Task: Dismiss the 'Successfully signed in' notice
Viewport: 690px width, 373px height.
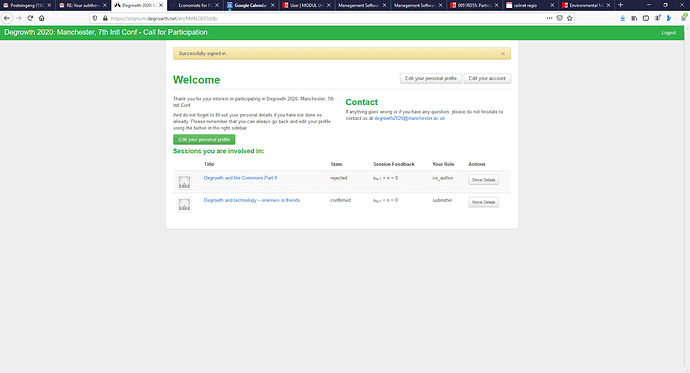Action: (x=503, y=54)
